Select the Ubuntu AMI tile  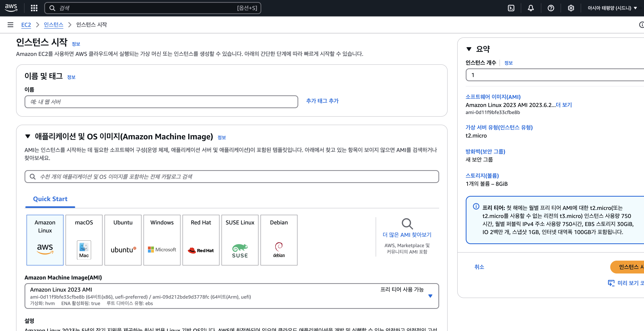click(123, 240)
